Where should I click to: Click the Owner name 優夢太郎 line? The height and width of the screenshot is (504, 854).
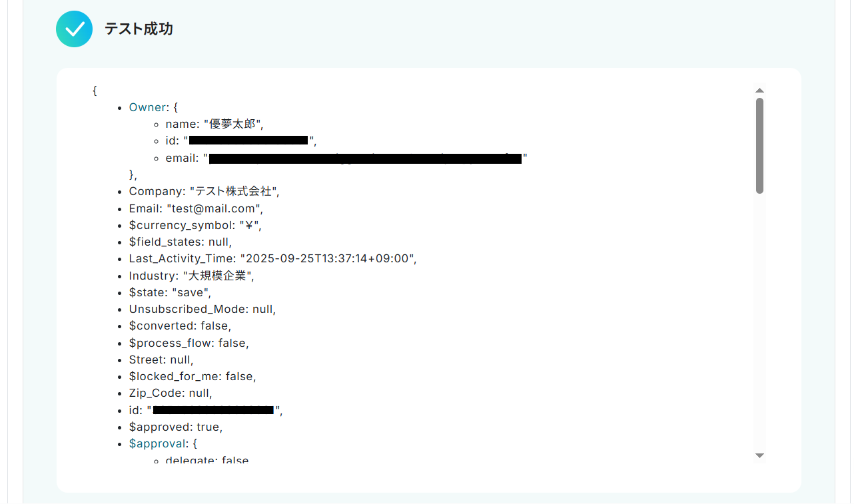215,124
